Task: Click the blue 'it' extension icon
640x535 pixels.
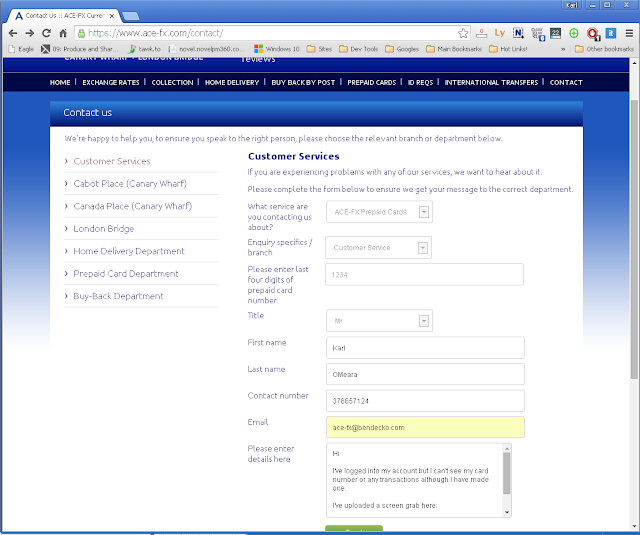Action: point(611,33)
